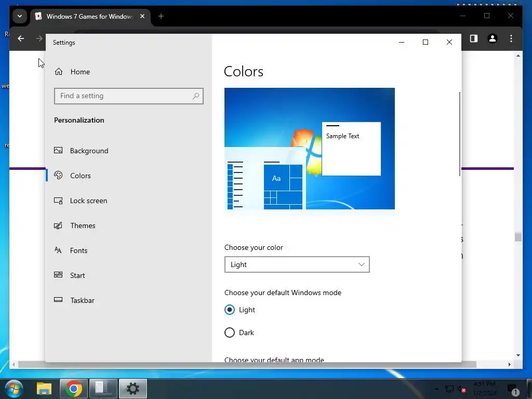Screen dimensions: 532x399
Task: Open Taskbar settings page
Action: click(83, 300)
